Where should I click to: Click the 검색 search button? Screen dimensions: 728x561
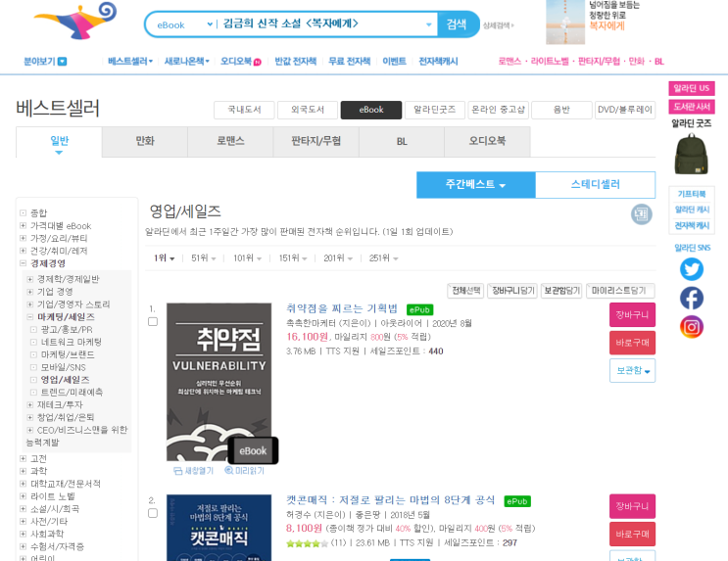tap(458, 24)
